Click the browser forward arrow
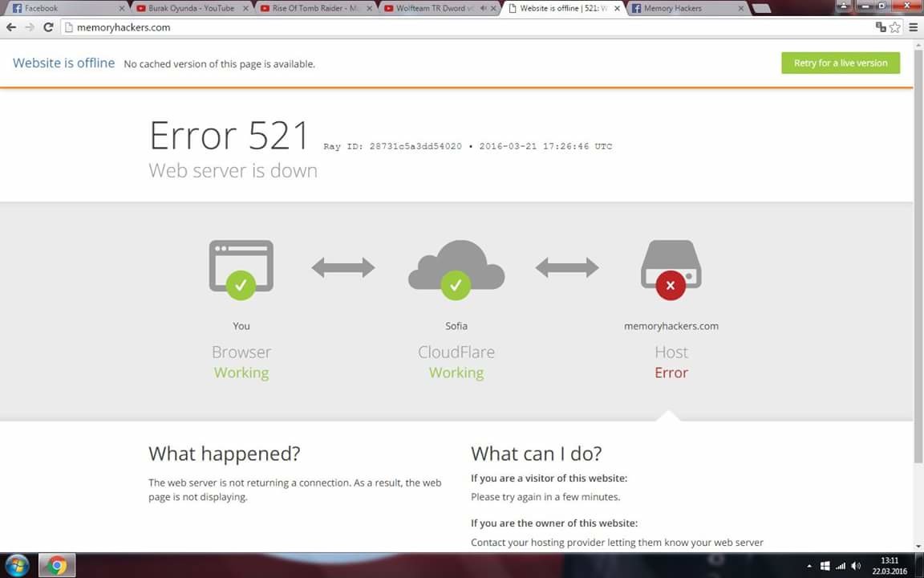924x578 pixels. tap(30, 27)
